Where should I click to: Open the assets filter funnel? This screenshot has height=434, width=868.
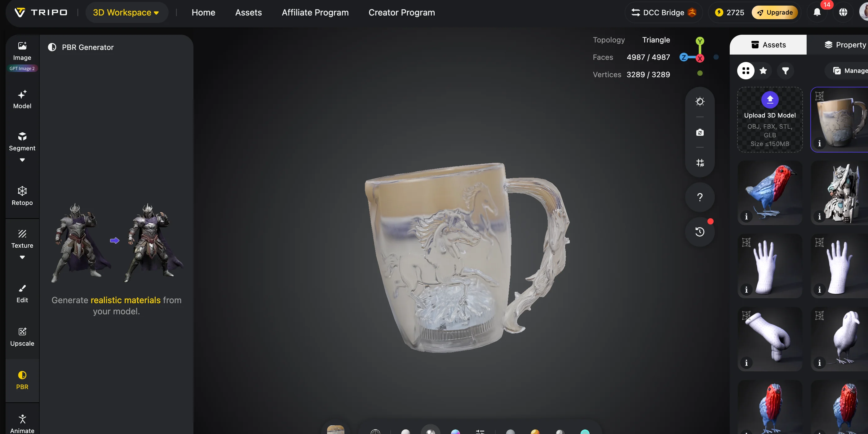[785, 70]
